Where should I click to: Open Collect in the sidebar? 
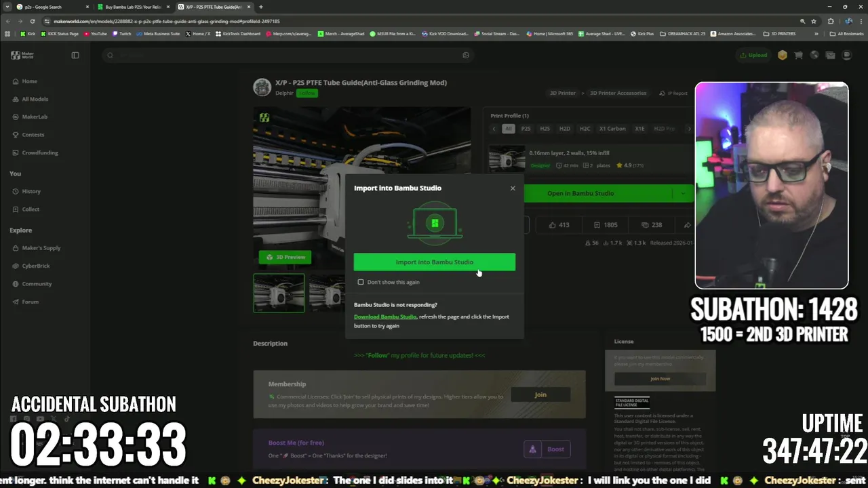25,209
